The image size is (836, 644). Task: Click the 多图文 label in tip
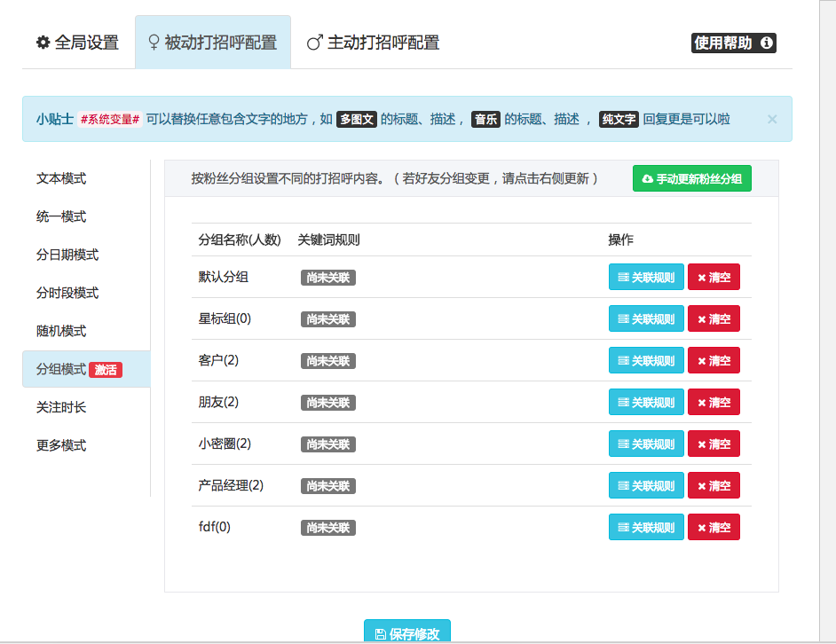pos(357,120)
